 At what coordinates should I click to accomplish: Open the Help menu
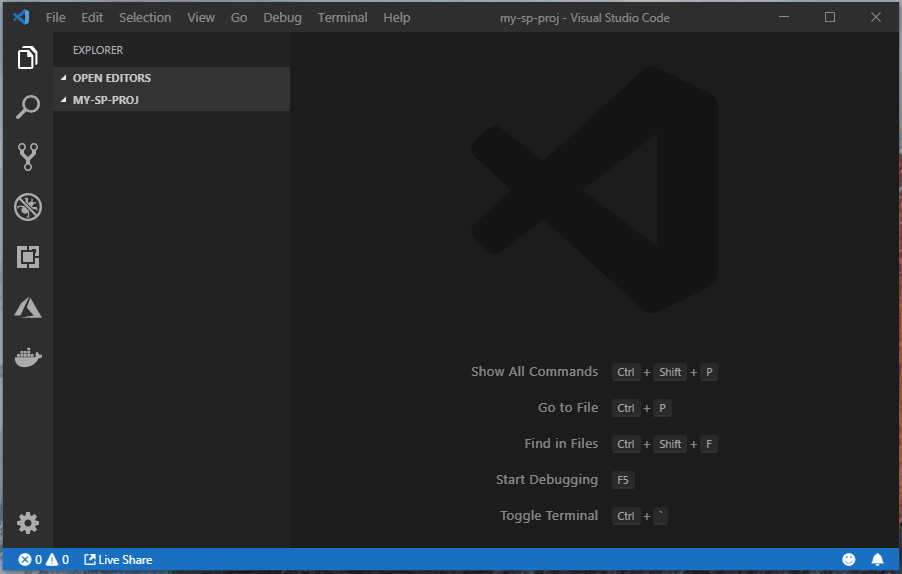click(x=397, y=18)
